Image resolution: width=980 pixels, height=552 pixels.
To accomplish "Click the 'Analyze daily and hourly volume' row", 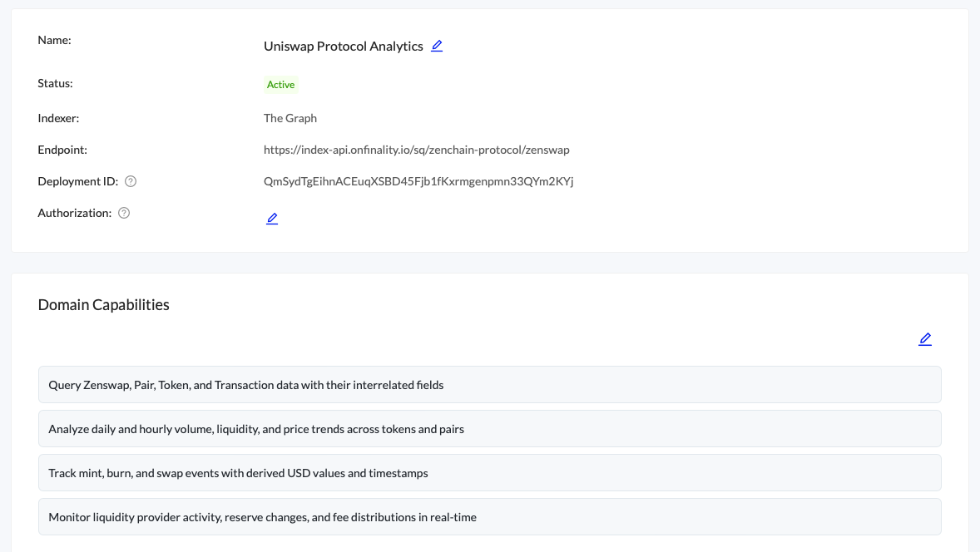I will (x=489, y=429).
